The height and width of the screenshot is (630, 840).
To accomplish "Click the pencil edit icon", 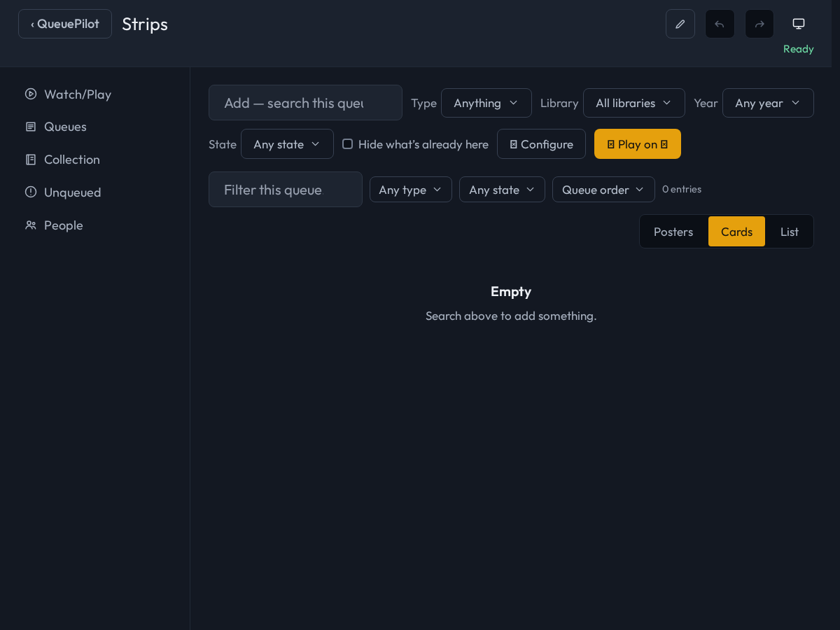I will [680, 24].
